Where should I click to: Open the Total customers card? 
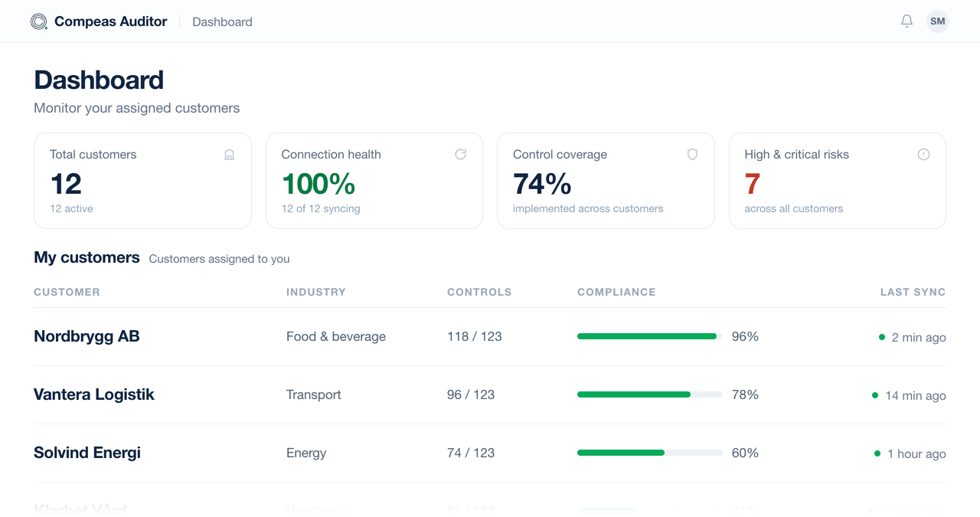tap(142, 181)
